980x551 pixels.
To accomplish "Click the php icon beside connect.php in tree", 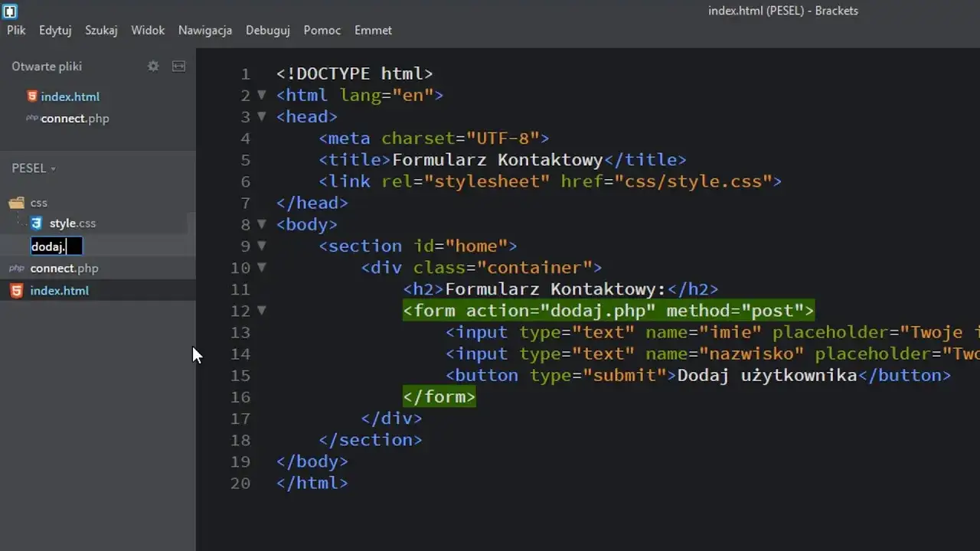I will [x=17, y=268].
